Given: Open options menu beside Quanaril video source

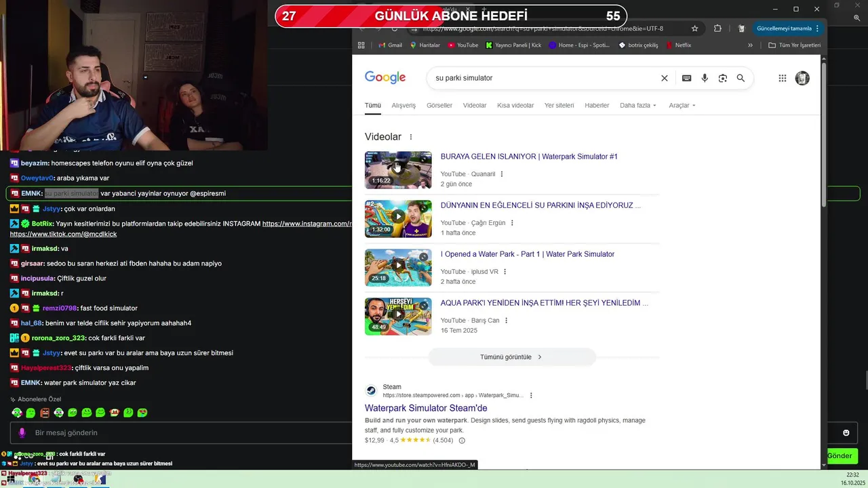Looking at the screenshot, I should pos(502,174).
